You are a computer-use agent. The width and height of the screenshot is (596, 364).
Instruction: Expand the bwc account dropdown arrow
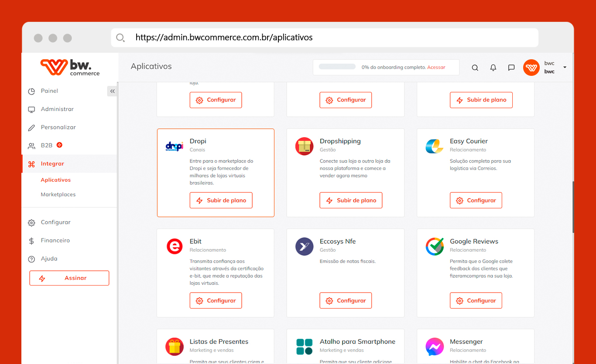tap(565, 67)
